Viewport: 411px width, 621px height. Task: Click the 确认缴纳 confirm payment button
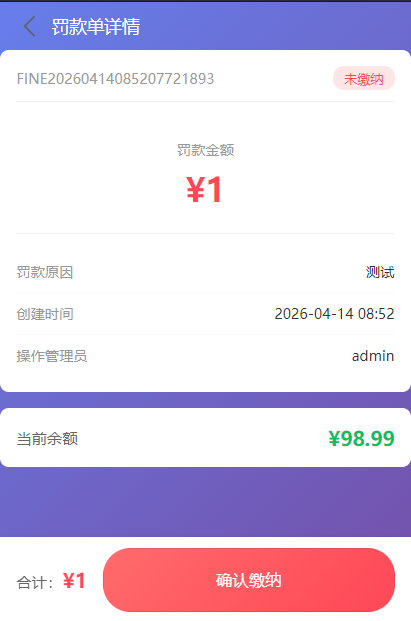249,580
